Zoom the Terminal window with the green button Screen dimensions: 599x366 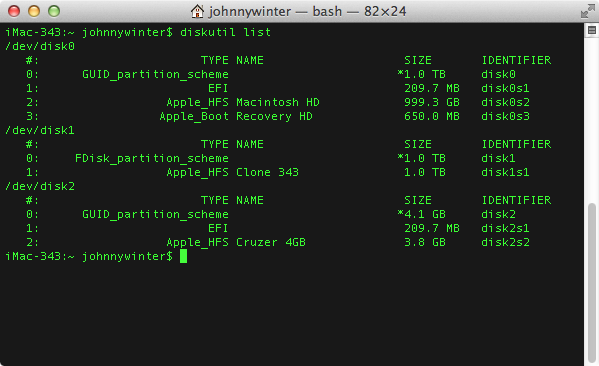tap(54, 11)
